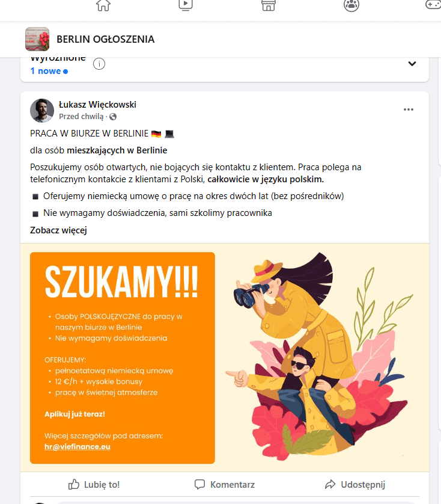Viewport: 441px width, 504px height.
Task: Click Łukasz Więckowski's profile picture
Action: [x=42, y=111]
